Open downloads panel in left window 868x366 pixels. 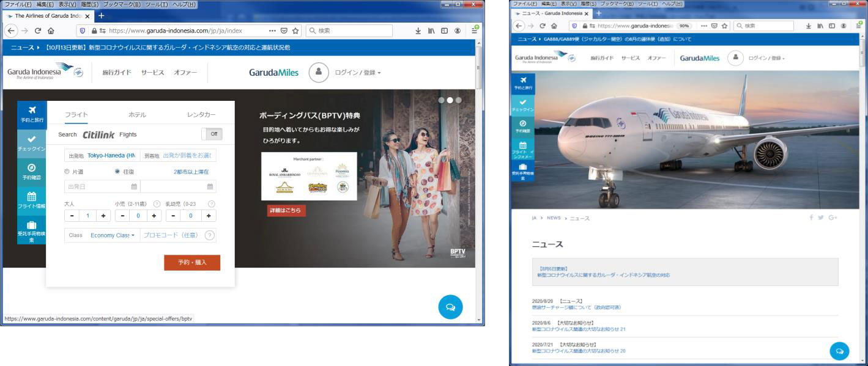tap(418, 31)
